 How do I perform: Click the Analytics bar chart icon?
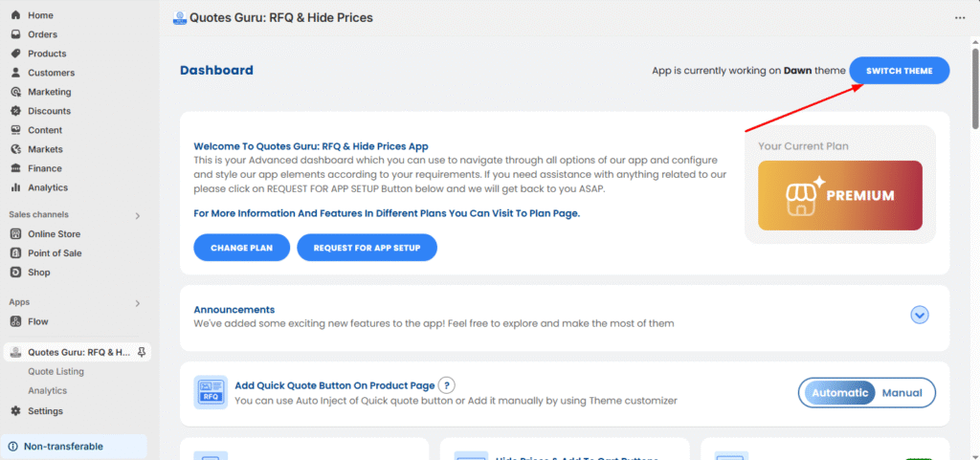click(15, 187)
